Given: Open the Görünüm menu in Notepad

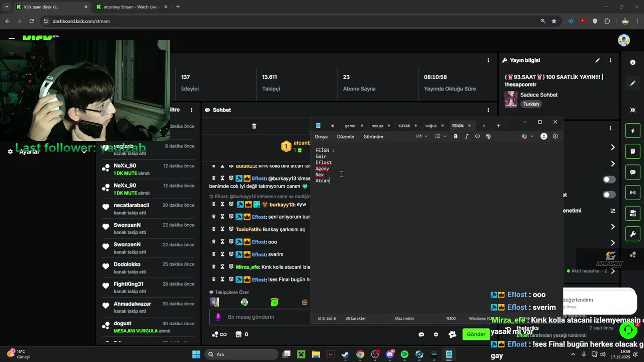Looking at the screenshot, I should pos(373,137).
